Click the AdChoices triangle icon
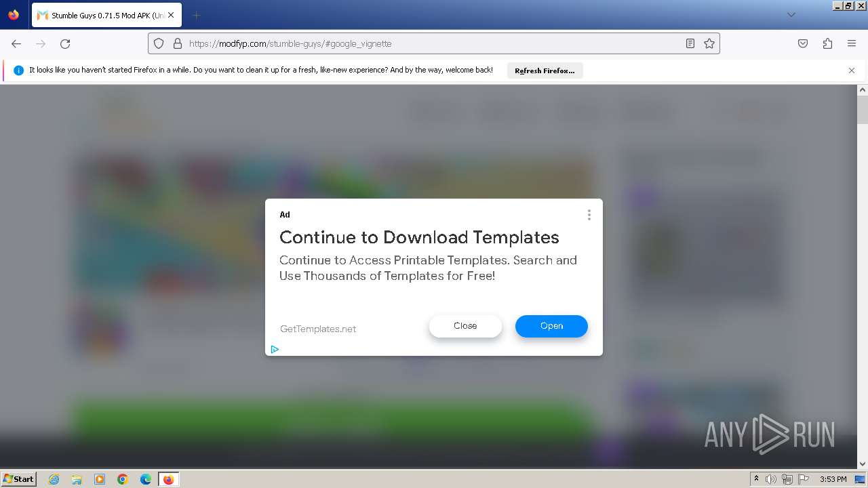The height and width of the screenshot is (488, 868). (275, 350)
